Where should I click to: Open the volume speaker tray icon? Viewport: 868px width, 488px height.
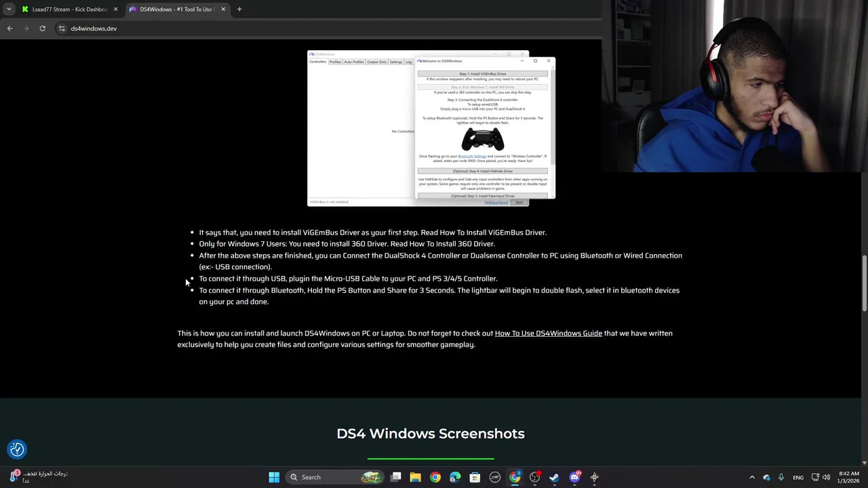(826, 477)
